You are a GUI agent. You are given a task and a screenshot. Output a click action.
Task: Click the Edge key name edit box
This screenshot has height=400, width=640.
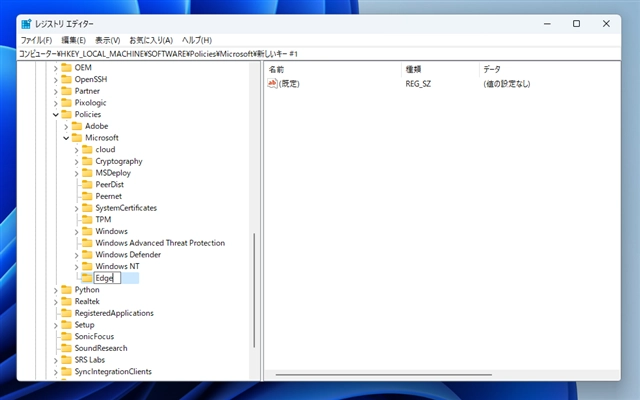click(107, 278)
